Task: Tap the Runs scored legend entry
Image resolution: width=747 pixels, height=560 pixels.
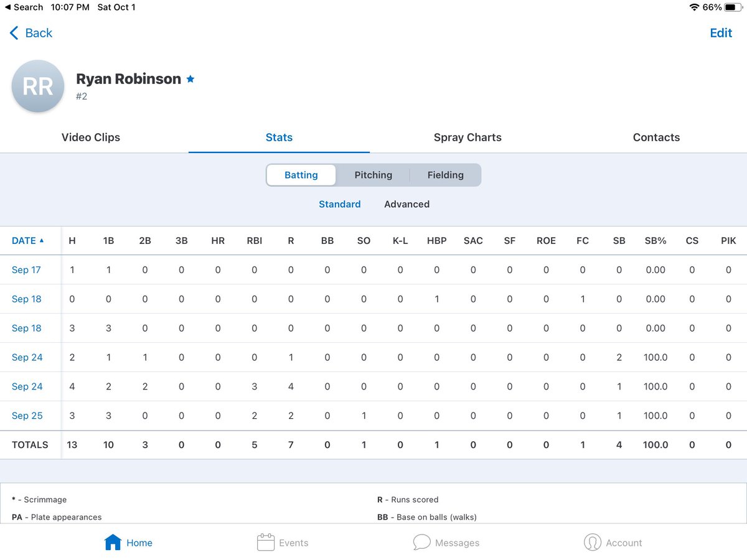Action: point(408,500)
